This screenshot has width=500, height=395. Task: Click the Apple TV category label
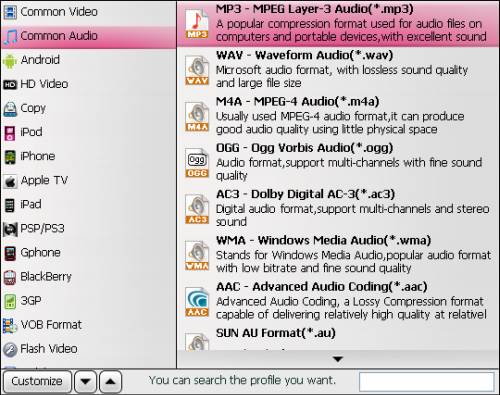coord(44,181)
